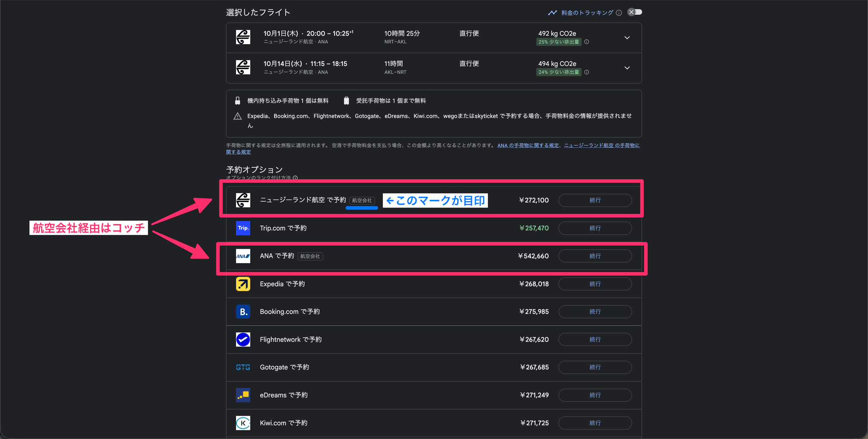Open the info icon next to 料金のトラッキング
The image size is (868, 439).
pyautogui.click(x=619, y=13)
